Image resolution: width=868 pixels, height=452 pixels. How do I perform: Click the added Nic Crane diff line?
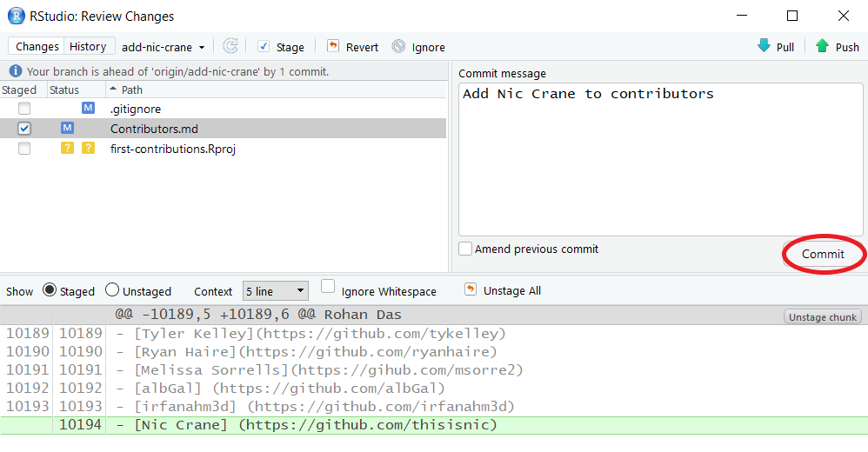(x=434, y=425)
